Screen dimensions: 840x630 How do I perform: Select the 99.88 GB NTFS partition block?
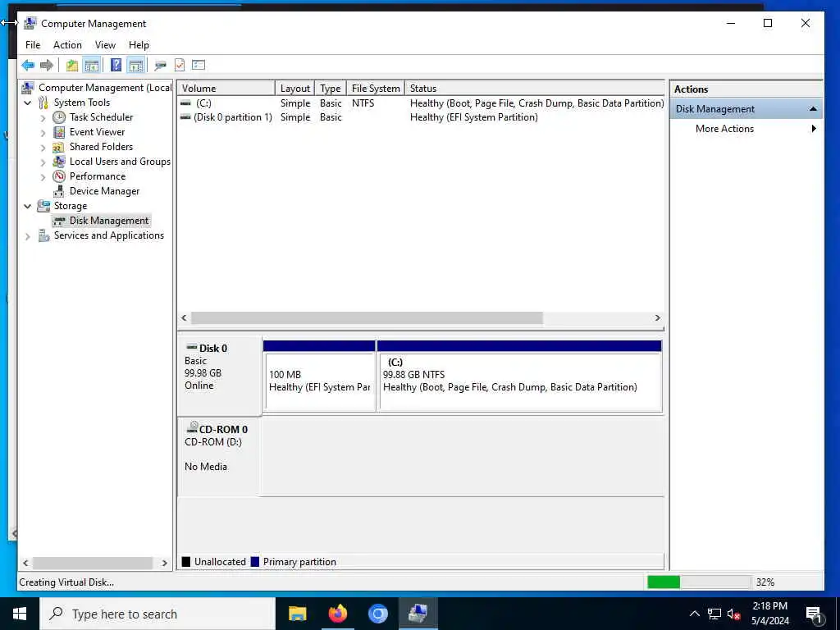519,376
